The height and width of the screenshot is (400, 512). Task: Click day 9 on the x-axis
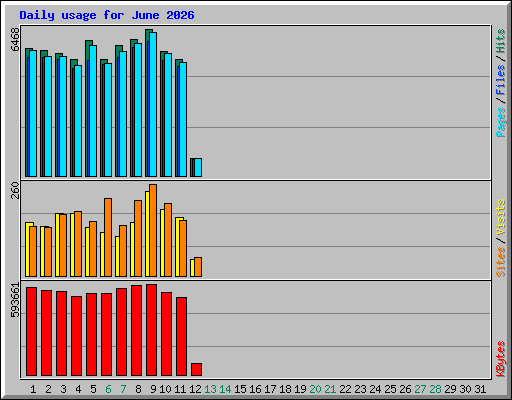pyautogui.click(x=153, y=389)
